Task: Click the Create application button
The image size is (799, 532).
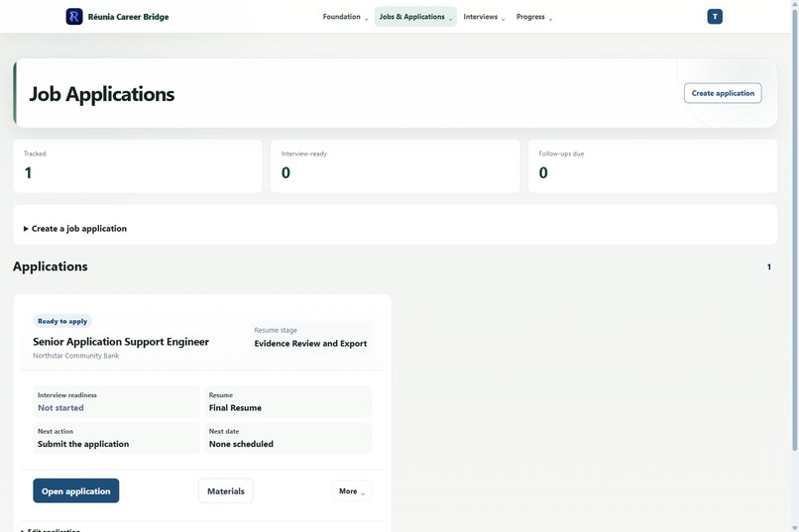Action: 723,93
